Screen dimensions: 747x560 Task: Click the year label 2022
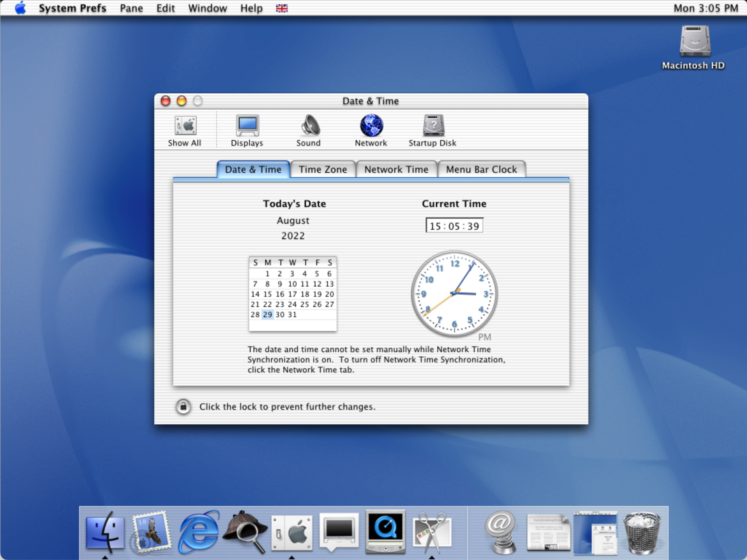(293, 236)
